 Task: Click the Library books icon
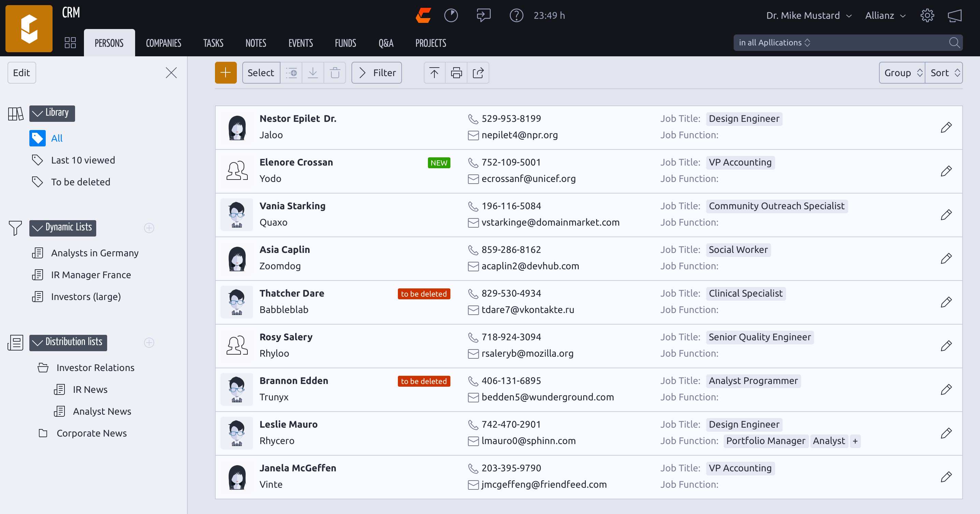16,113
